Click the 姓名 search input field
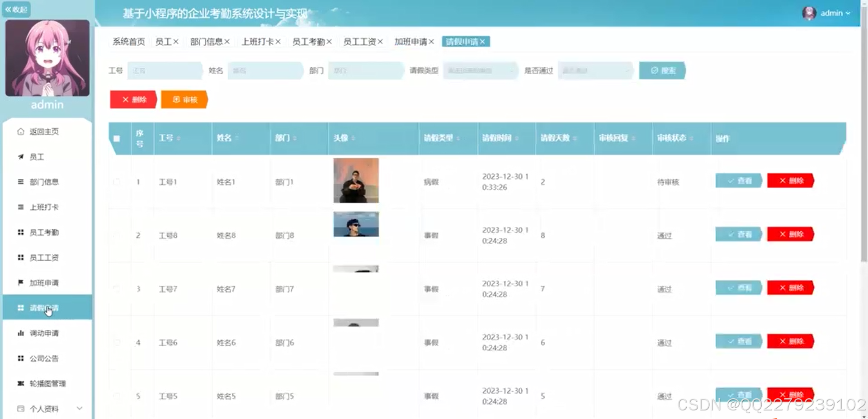868x419 pixels. (x=265, y=71)
